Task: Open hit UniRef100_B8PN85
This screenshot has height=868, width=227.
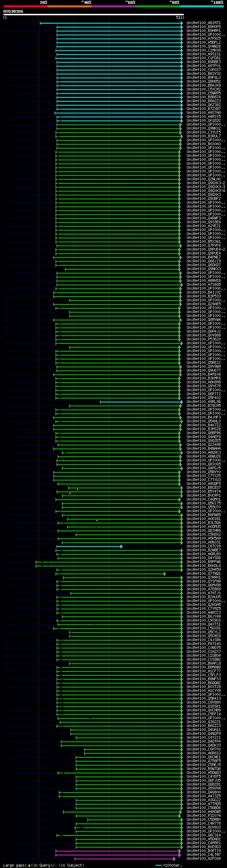Action: (x=204, y=515)
